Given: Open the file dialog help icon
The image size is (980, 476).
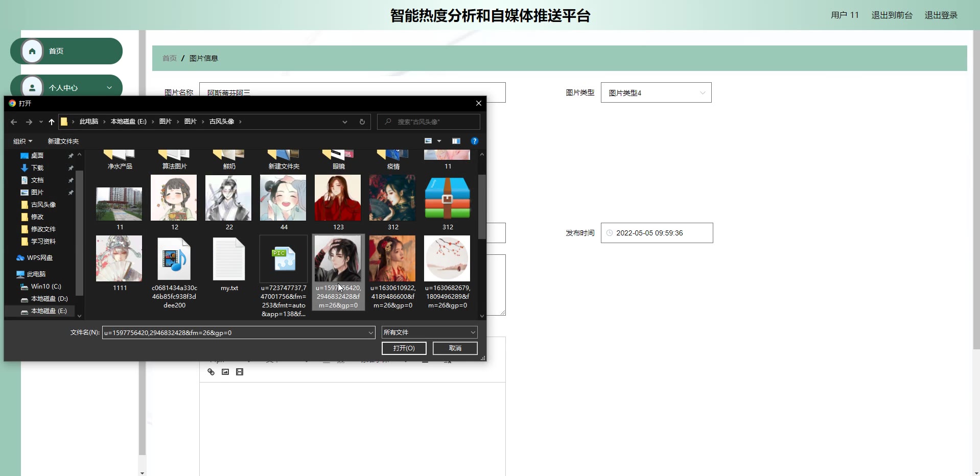Looking at the screenshot, I should (x=474, y=141).
